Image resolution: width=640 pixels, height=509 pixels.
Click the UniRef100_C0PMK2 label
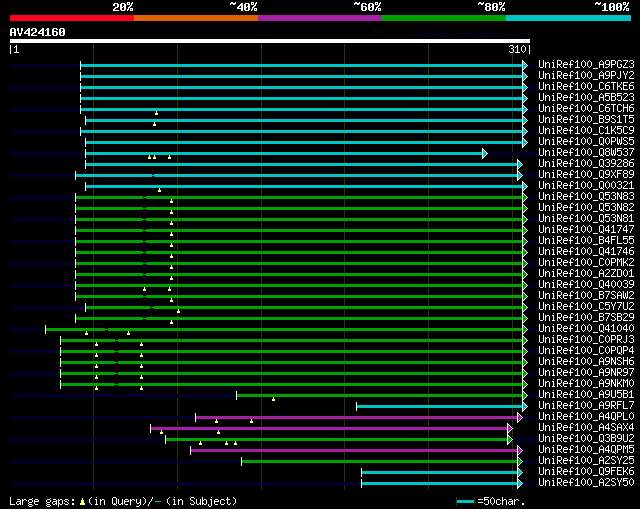tap(586, 263)
